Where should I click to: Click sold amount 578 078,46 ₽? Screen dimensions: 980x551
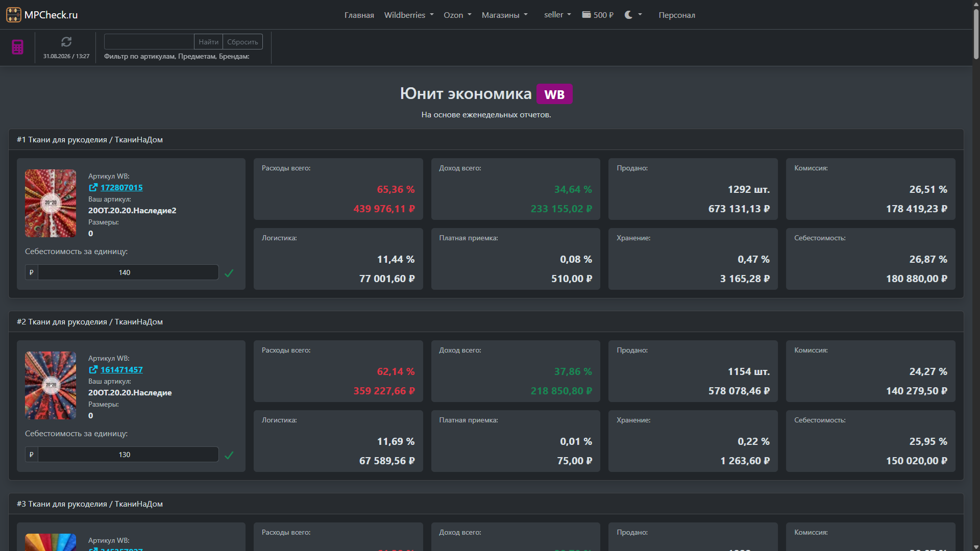click(739, 391)
